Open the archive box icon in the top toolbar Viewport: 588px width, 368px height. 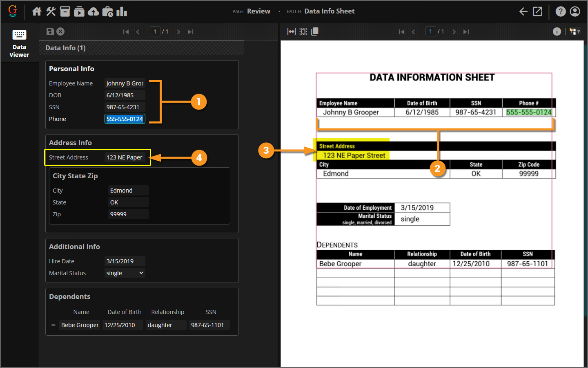pyautogui.click(x=65, y=11)
